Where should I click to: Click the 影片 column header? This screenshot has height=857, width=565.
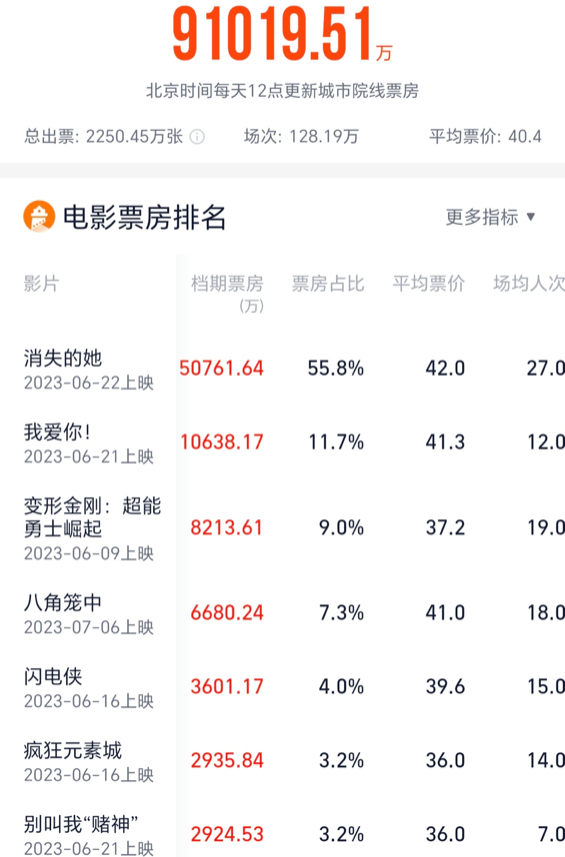(41, 284)
